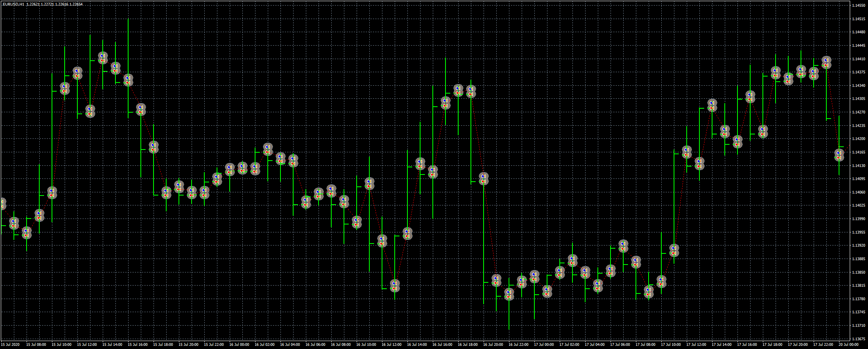Viewport: 868px width, 349px height.
Task: Click the 17 Jul 16:00 time label
Action: 747,345
